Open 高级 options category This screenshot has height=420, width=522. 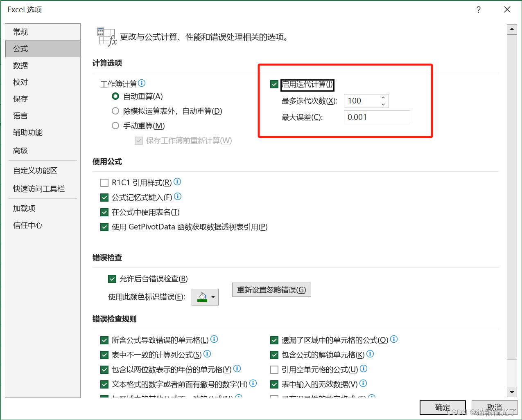point(43,151)
